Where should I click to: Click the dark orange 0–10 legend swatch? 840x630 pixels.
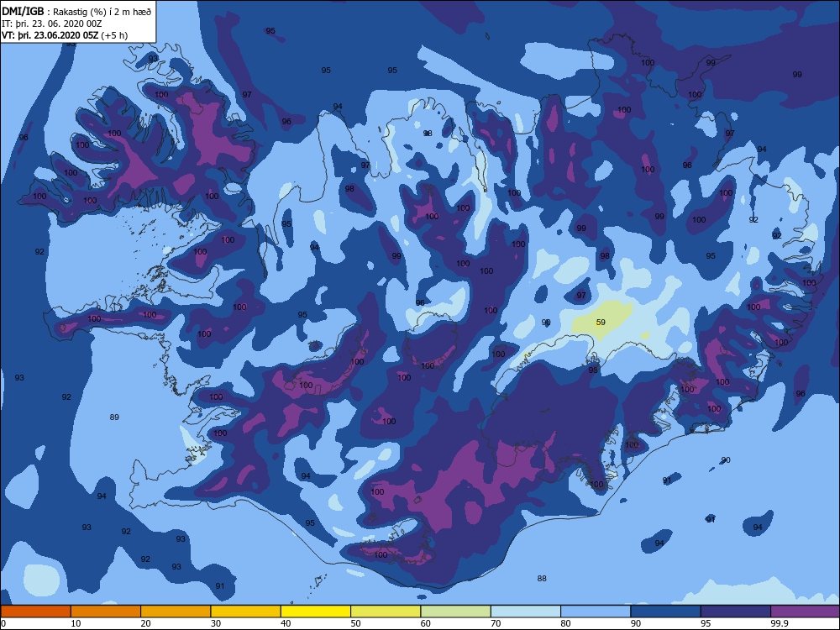36,612
